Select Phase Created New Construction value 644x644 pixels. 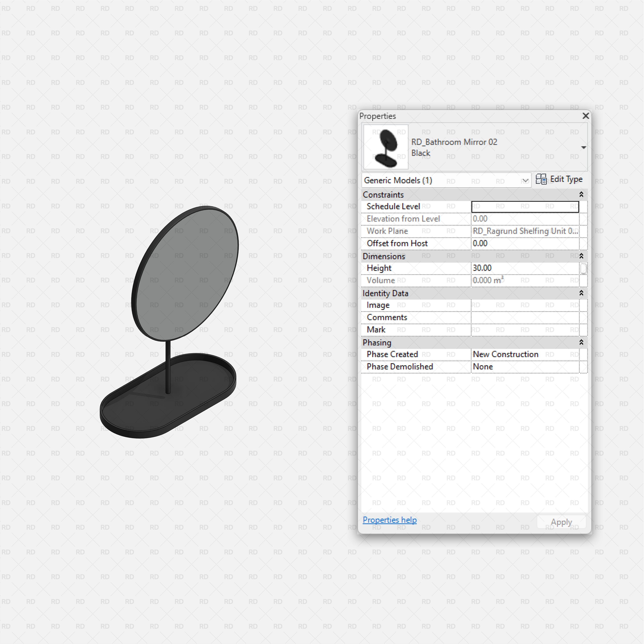pos(525,354)
